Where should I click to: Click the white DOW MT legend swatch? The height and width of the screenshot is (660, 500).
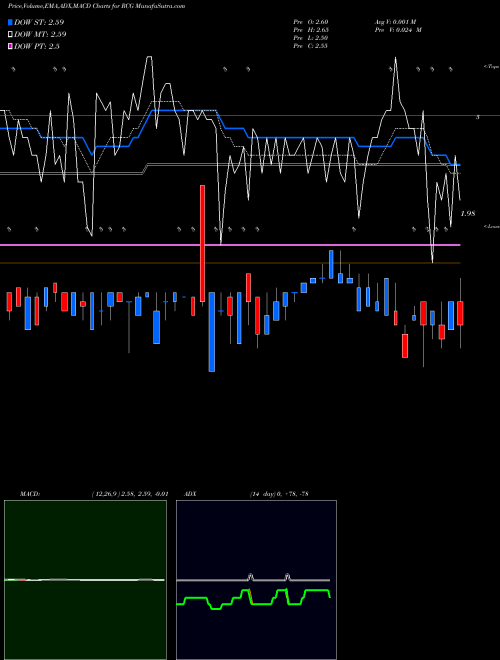click(x=11, y=34)
